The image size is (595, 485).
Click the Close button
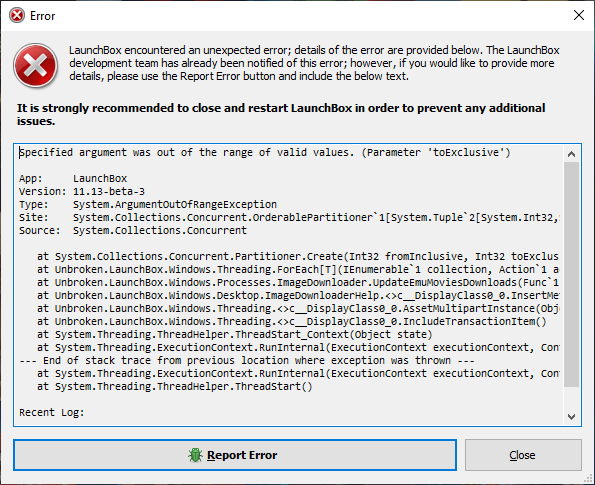tap(523, 455)
